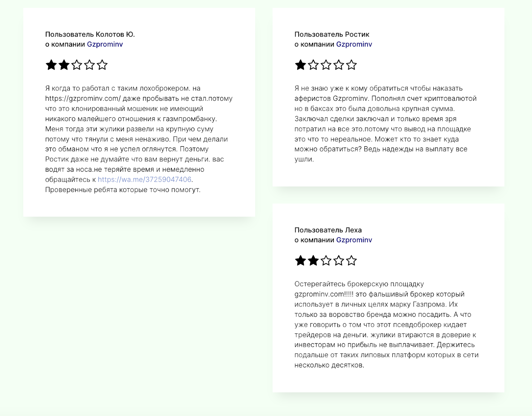Click the Пользователь Леха heading
Screen dimensions: 532x416
click(x=328, y=230)
